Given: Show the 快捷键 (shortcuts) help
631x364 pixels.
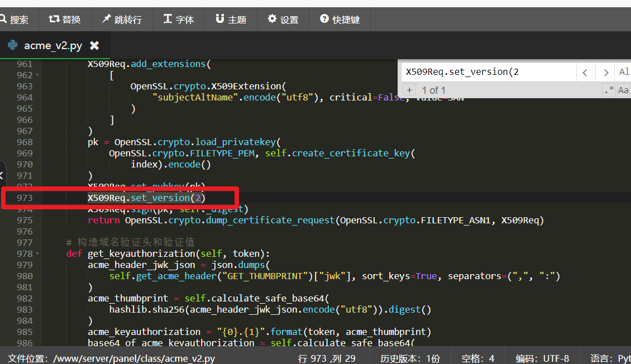Looking at the screenshot, I should (340, 20).
